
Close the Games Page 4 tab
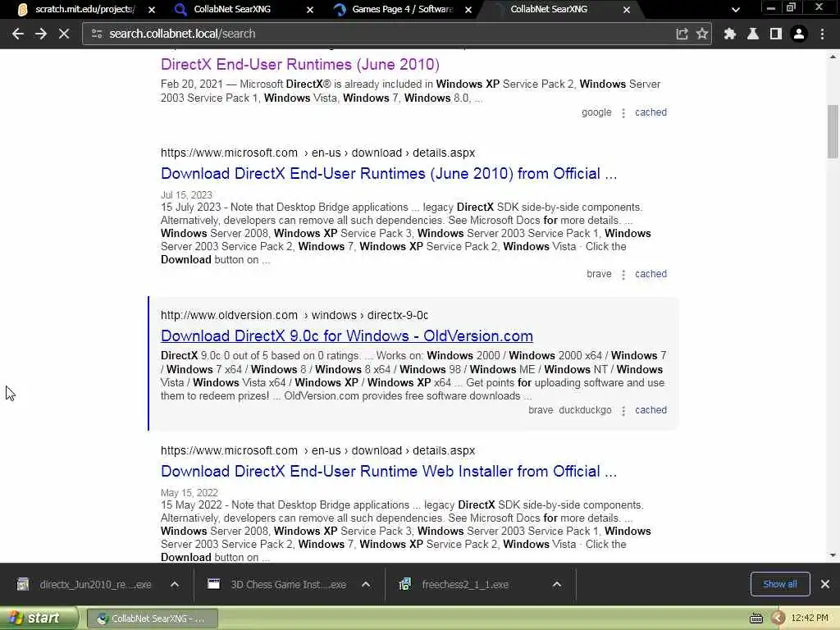coord(468,10)
